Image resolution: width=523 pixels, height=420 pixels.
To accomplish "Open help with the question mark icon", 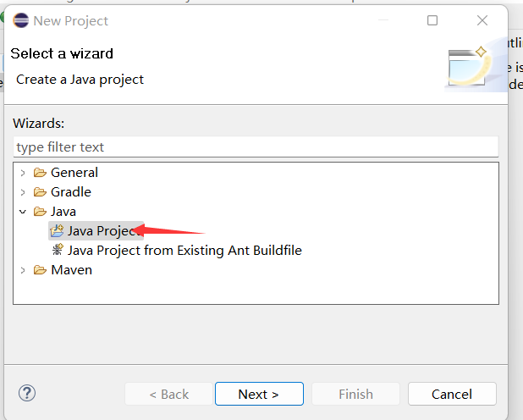I will (27, 393).
